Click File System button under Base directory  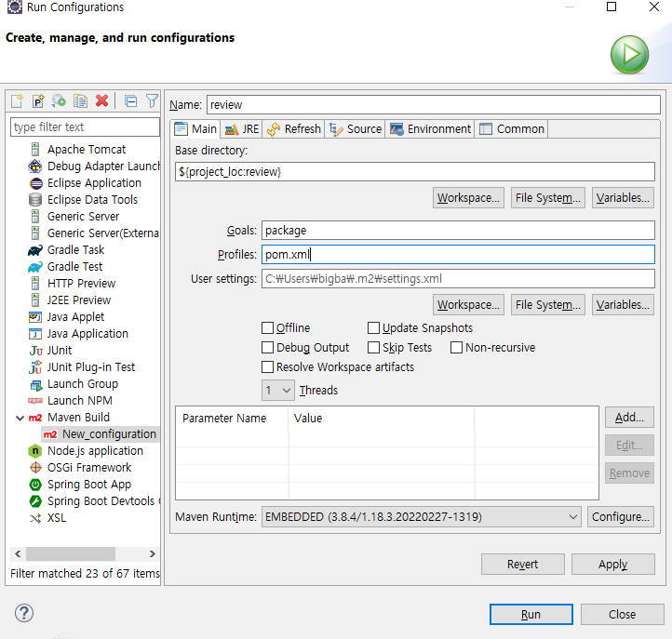(x=547, y=198)
